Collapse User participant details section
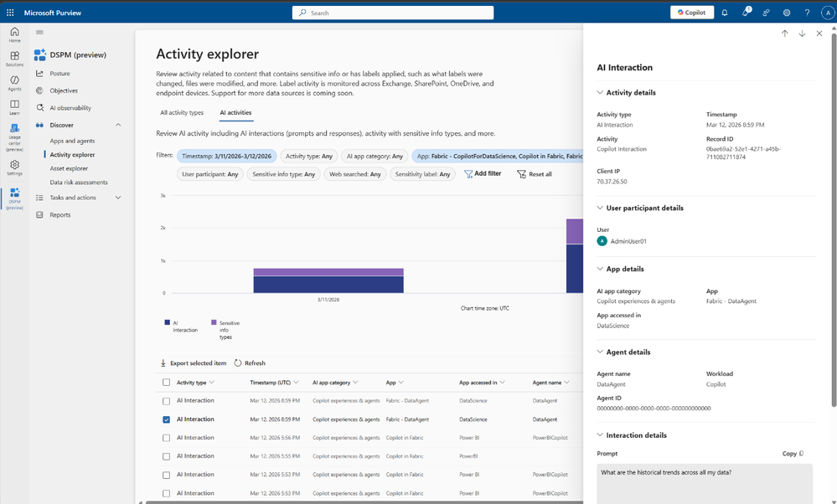 pyautogui.click(x=600, y=208)
